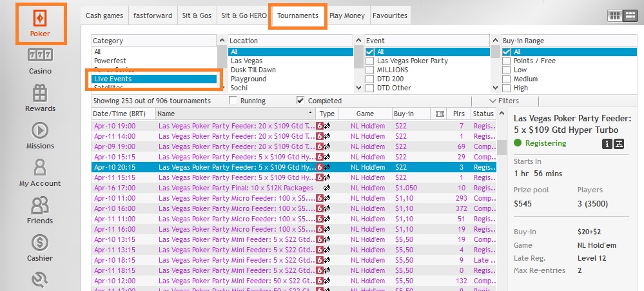Click the 6-max icon in Apr-10 11:00 row
Viewport: 644px width, 291px height.
(320, 198)
